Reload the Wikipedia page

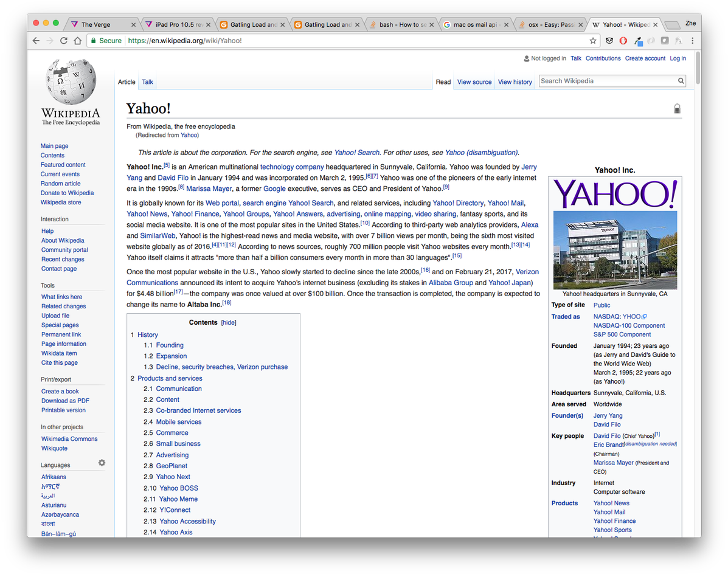[64, 41]
